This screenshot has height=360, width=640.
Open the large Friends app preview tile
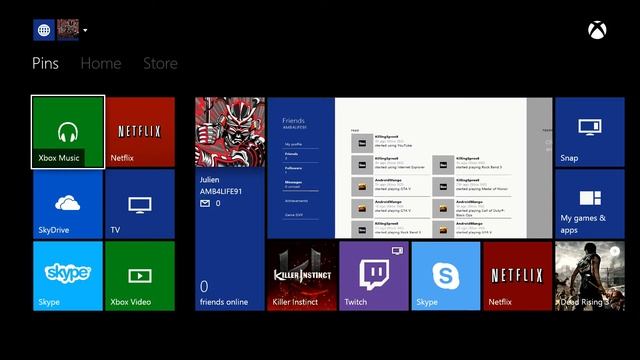(410, 168)
